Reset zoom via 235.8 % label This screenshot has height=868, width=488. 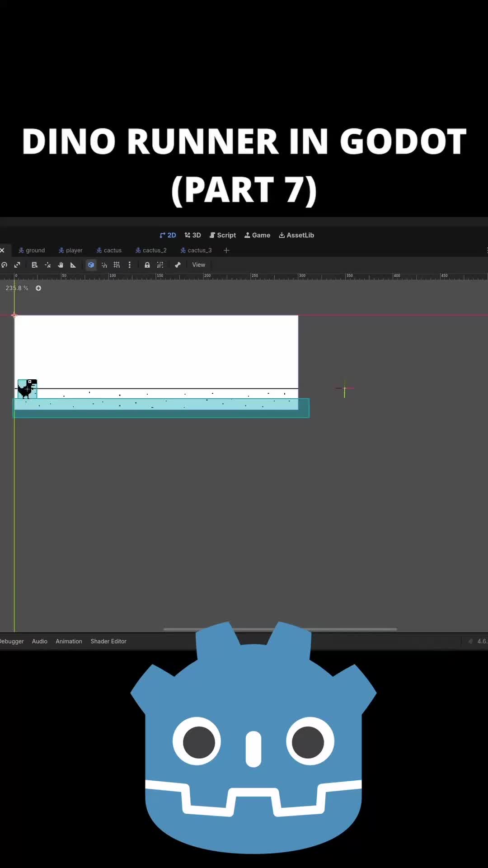[17, 288]
